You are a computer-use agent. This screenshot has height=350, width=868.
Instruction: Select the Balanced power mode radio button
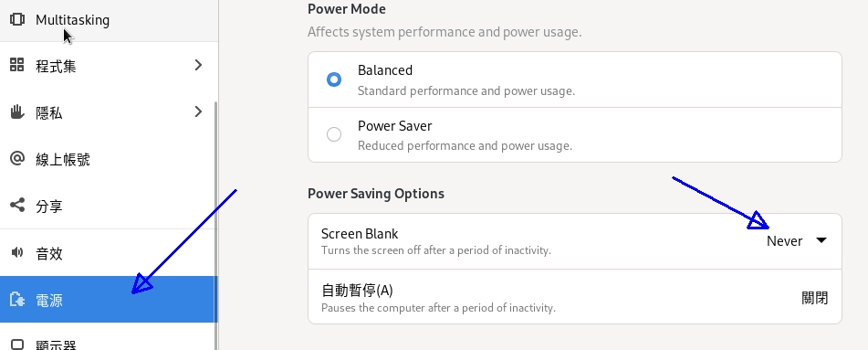(x=334, y=80)
